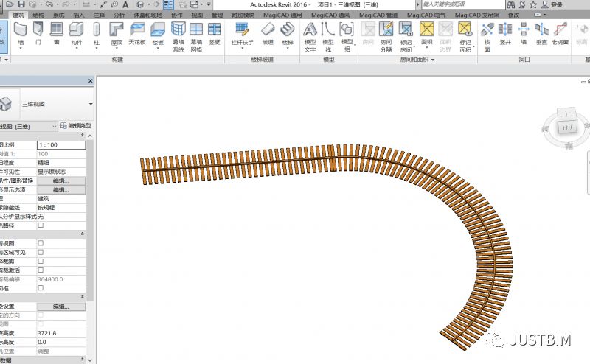Toggle checkbox in the 视图 crop row
The image size is (590, 364).
[x=41, y=243]
